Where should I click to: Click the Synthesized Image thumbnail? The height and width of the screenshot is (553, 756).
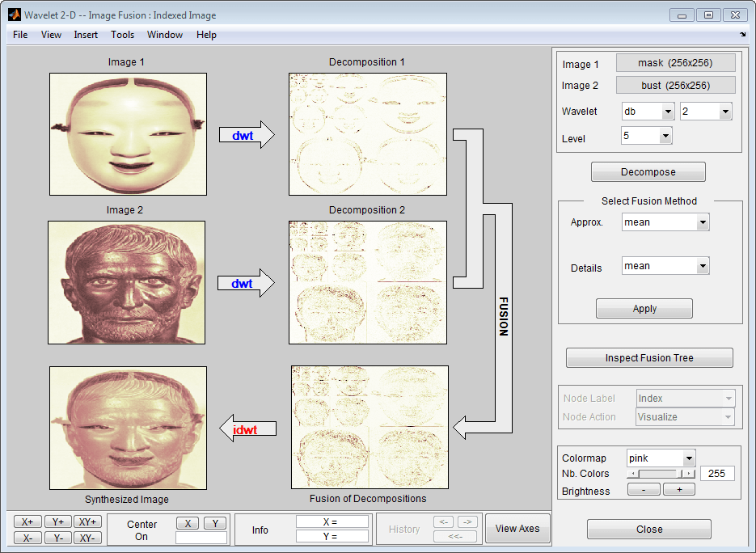[x=129, y=428]
